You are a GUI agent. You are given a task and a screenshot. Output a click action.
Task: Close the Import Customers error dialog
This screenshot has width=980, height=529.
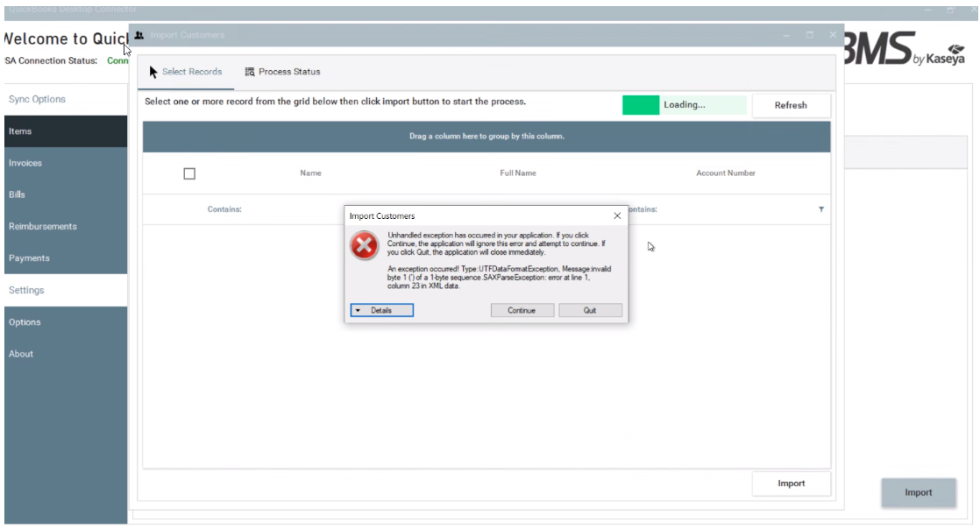617,215
